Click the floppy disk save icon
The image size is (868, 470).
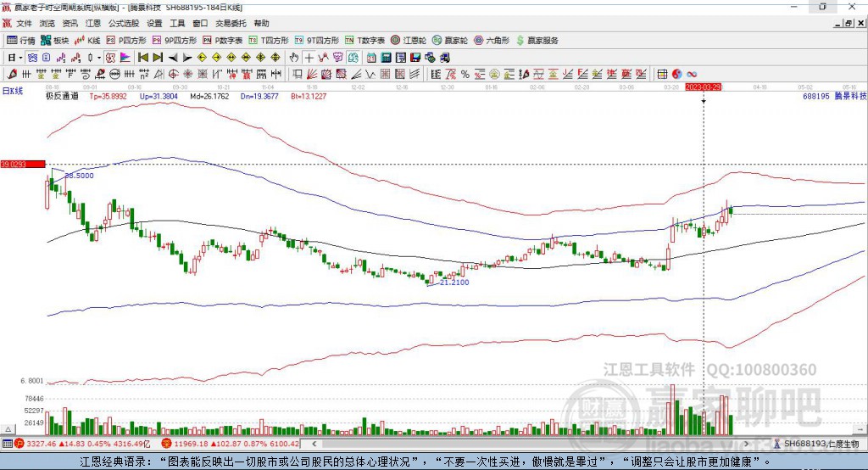pos(415,58)
